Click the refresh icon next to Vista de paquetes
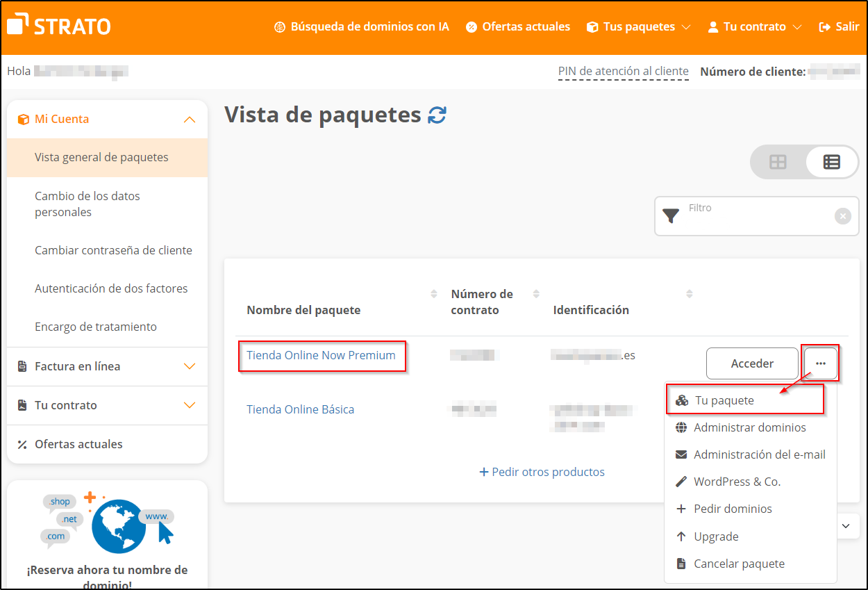Image resolution: width=868 pixels, height=590 pixels. (x=436, y=115)
